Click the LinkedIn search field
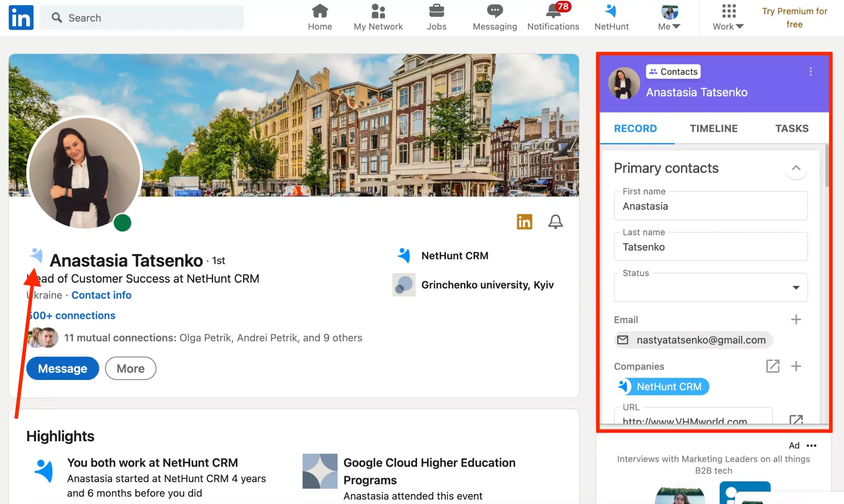The width and height of the screenshot is (844, 504). pyautogui.click(x=142, y=18)
